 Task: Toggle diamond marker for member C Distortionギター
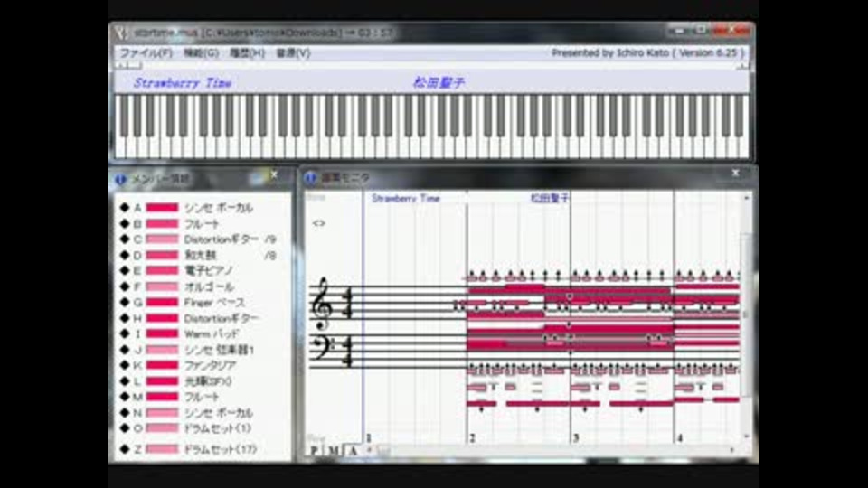coord(125,239)
